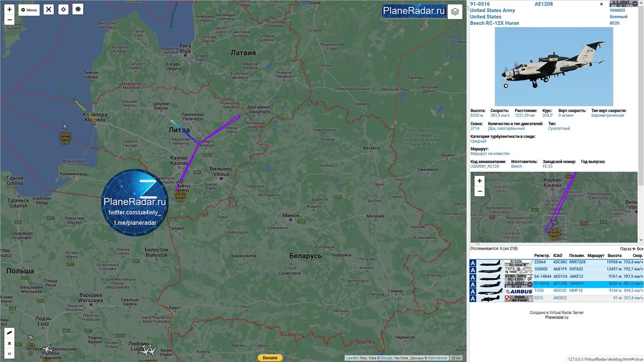Zoom in on the mini map
This screenshot has height=362, width=644.
coord(479,181)
